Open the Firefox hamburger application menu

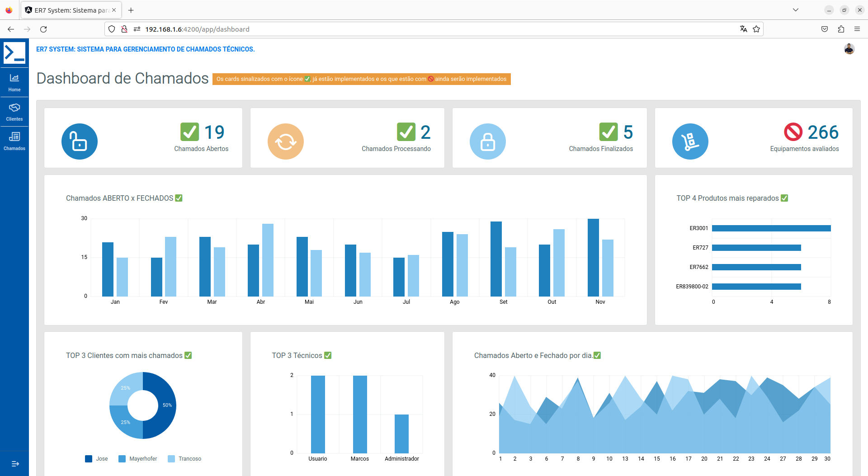pos(857,29)
